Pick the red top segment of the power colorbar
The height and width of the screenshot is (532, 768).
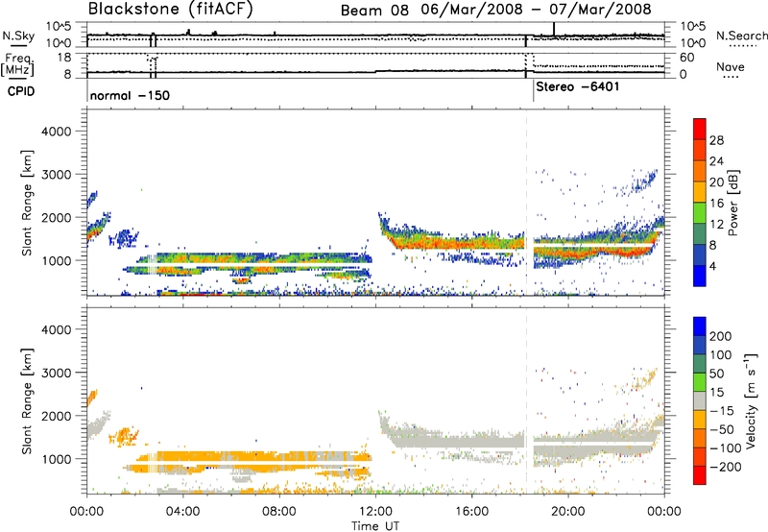coord(700,129)
